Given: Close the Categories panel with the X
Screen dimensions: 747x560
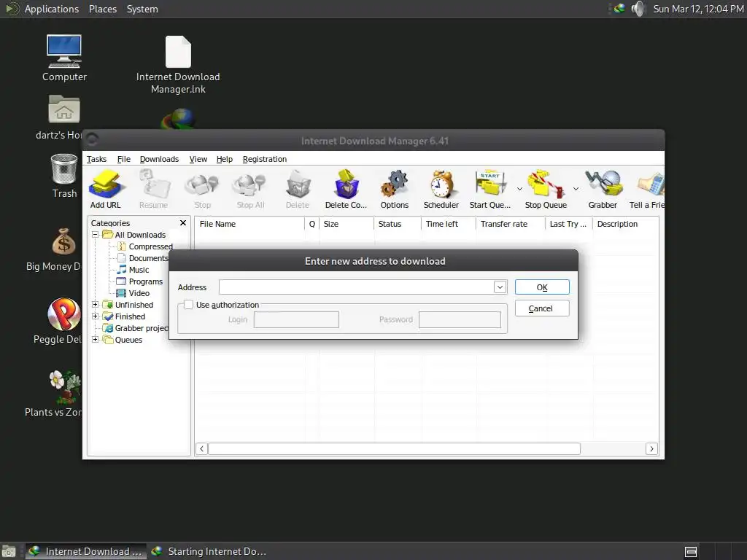Looking at the screenshot, I should (x=183, y=223).
